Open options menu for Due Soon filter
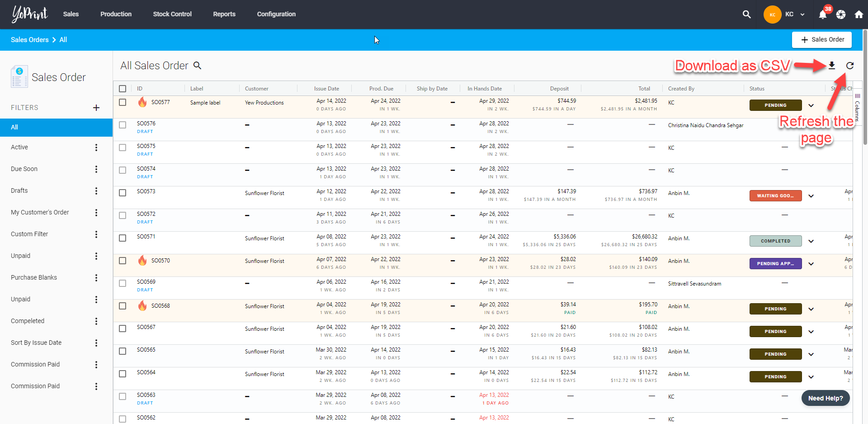The image size is (868, 424). tap(96, 169)
